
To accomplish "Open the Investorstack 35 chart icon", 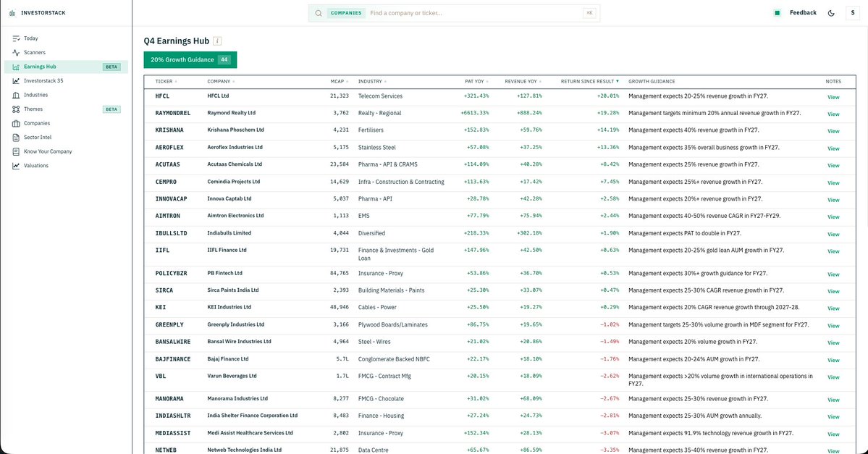I will click(16, 81).
